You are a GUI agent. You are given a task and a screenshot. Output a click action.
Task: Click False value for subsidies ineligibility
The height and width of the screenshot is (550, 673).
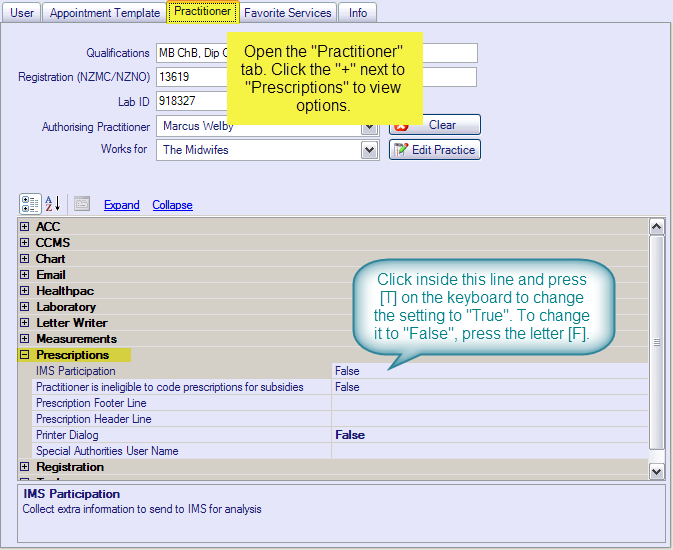point(347,387)
